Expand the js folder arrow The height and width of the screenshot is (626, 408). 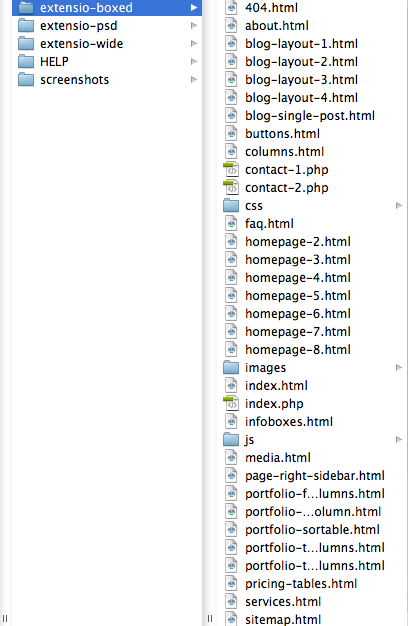[x=399, y=440]
